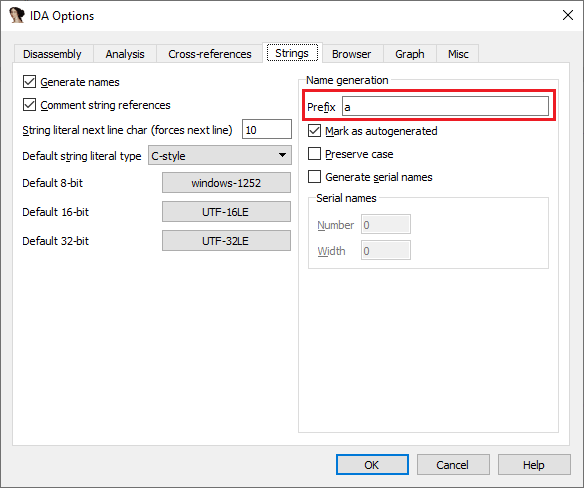Screen dimensions: 584x488
Task: Open the UTF-32LE encoding selector
Action: click(x=226, y=241)
